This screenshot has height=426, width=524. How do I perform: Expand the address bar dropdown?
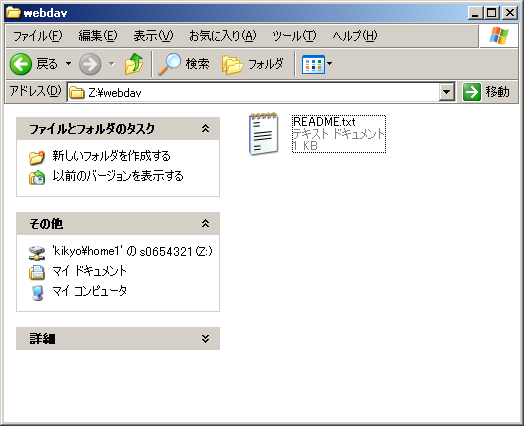pos(446,92)
